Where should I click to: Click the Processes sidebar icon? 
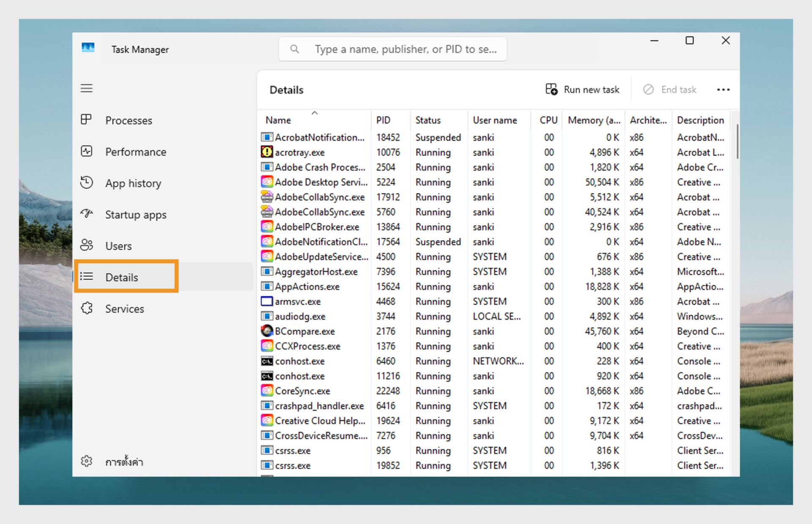coord(86,120)
